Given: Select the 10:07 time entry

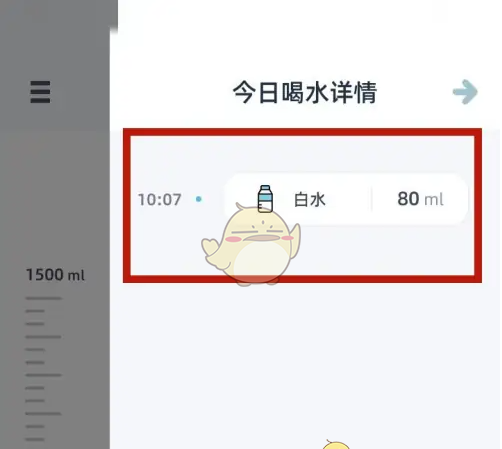Looking at the screenshot, I should pos(160,199).
